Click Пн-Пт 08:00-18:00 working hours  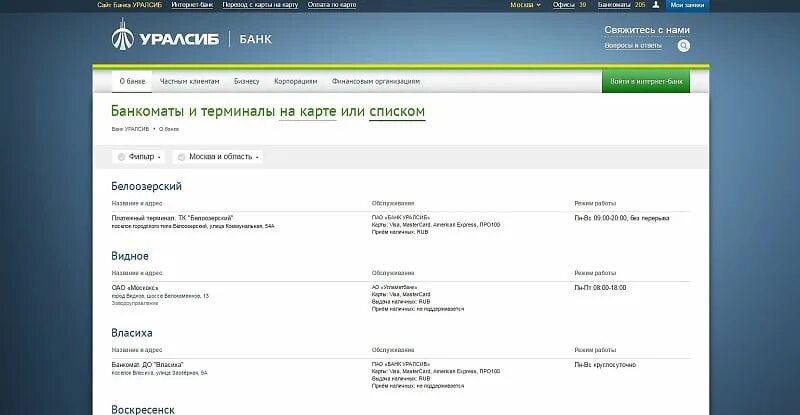[x=601, y=288]
